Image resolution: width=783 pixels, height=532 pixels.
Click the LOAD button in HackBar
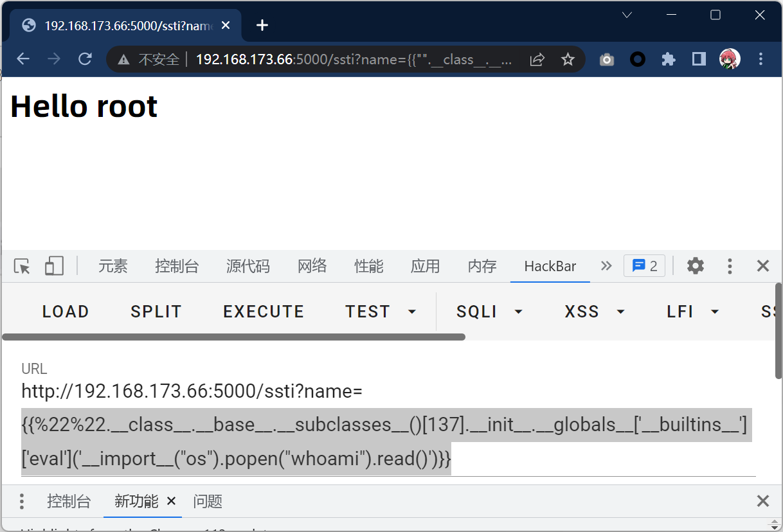click(x=66, y=312)
